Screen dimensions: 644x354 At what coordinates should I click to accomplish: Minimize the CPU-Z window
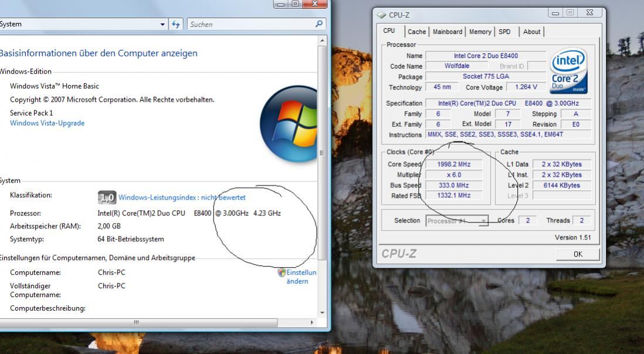click(555, 13)
